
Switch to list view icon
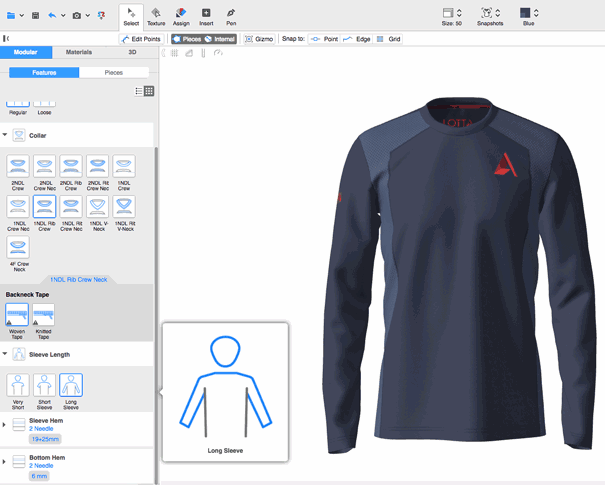(x=139, y=91)
